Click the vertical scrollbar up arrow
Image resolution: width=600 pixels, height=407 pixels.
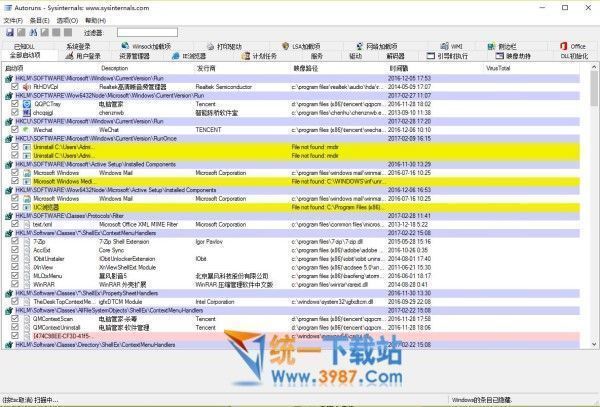(594, 67)
